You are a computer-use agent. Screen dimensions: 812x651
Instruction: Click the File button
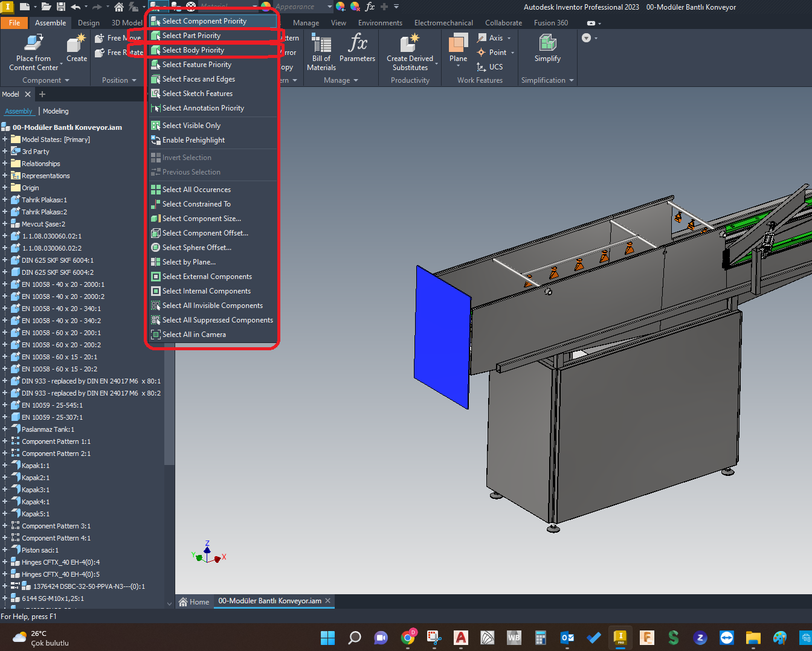(14, 23)
